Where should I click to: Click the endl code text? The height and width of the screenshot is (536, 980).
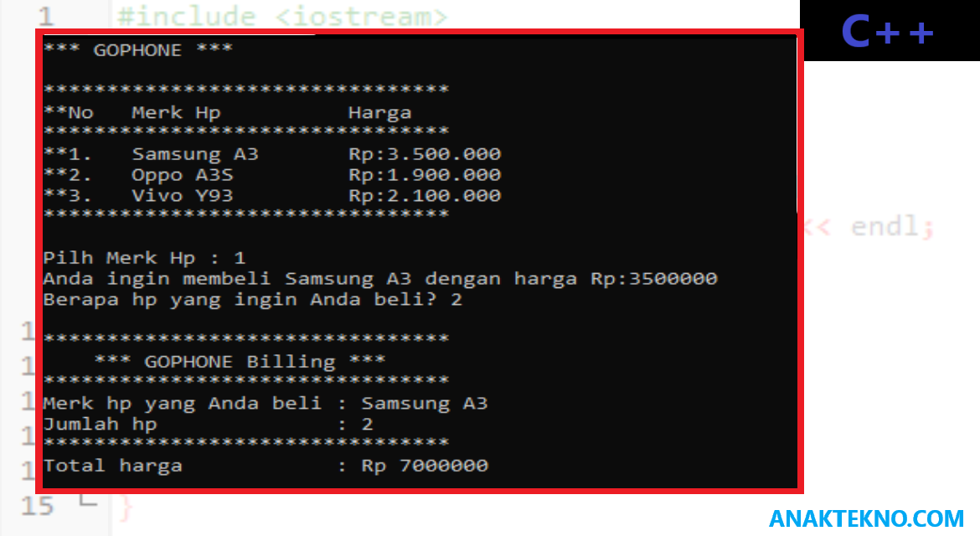click(885, 226)
